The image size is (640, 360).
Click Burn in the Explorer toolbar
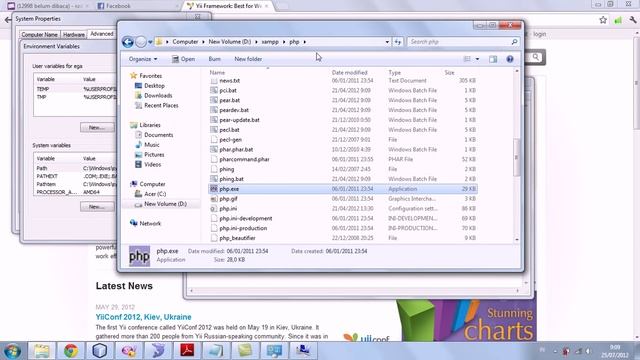215,59
